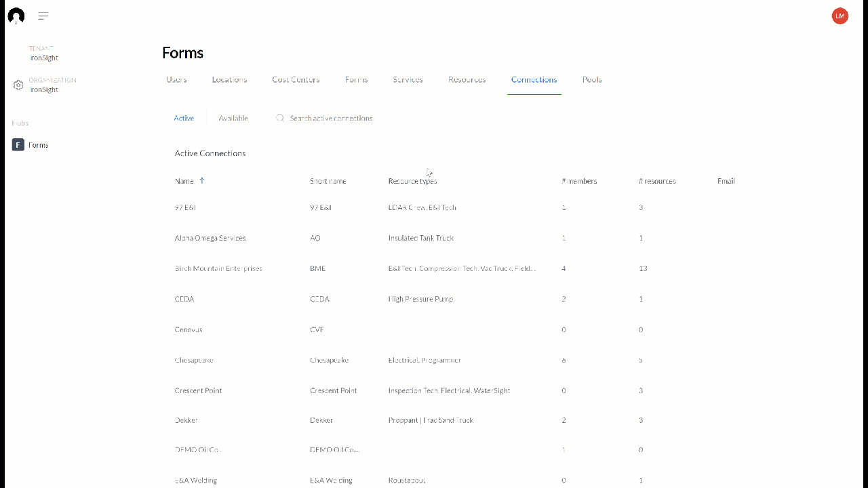Click the search magnifier icon
The image size is (868, 488).
pyautogui.click(x=280, y=118)
